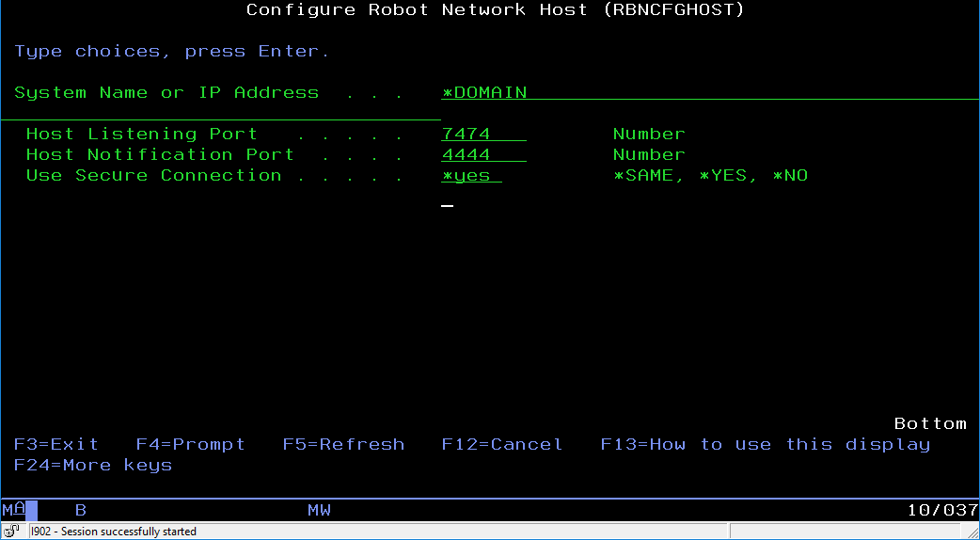Click the Host Listening Port field
980x540 pixels.
tap(482, 134)
